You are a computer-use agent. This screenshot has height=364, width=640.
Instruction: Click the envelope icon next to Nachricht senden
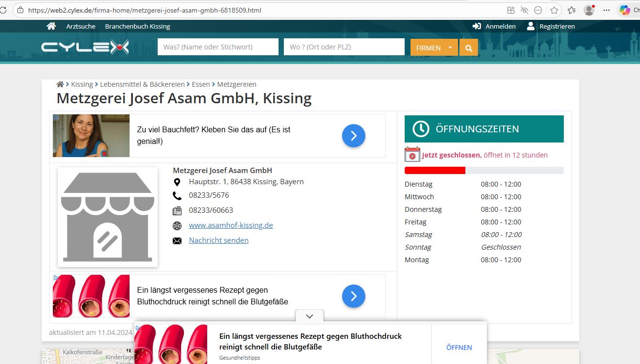tap(177, 241)
